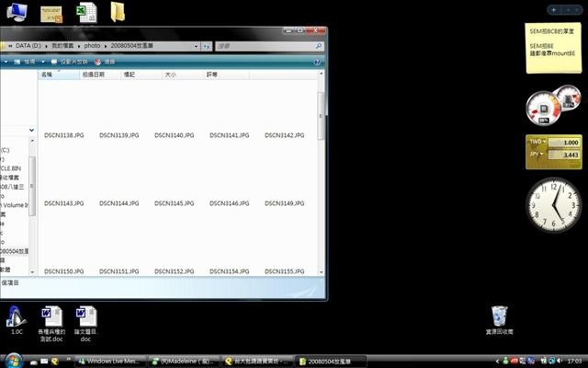Sort by the 大小 size column header
The width and height of the screenshot is (588, 368).
pos(182,75)
